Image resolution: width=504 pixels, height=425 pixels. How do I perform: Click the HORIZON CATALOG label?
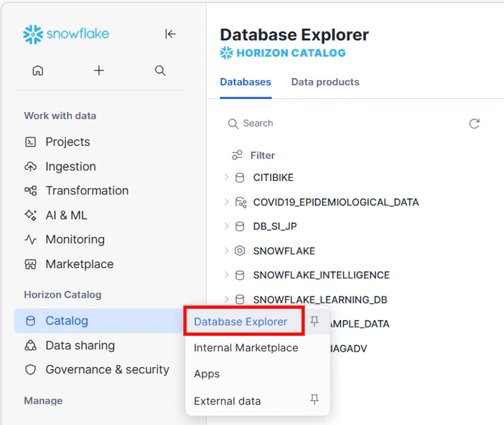[x=291, y=53]
